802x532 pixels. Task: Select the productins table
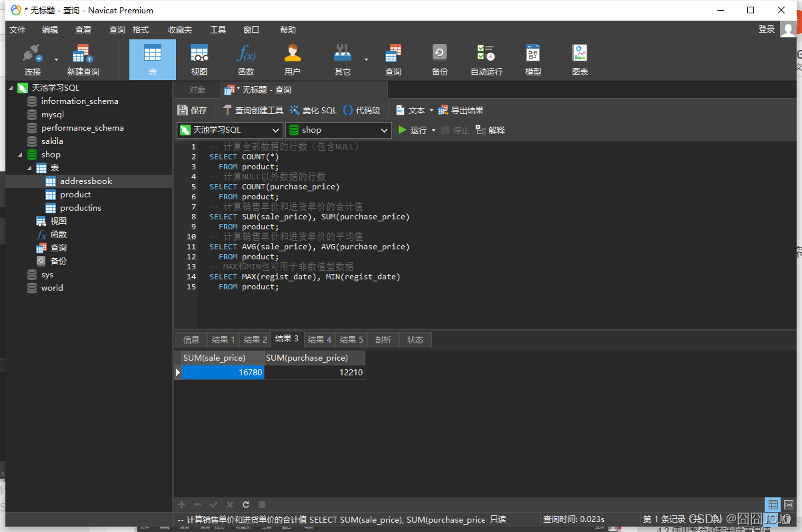81,208
